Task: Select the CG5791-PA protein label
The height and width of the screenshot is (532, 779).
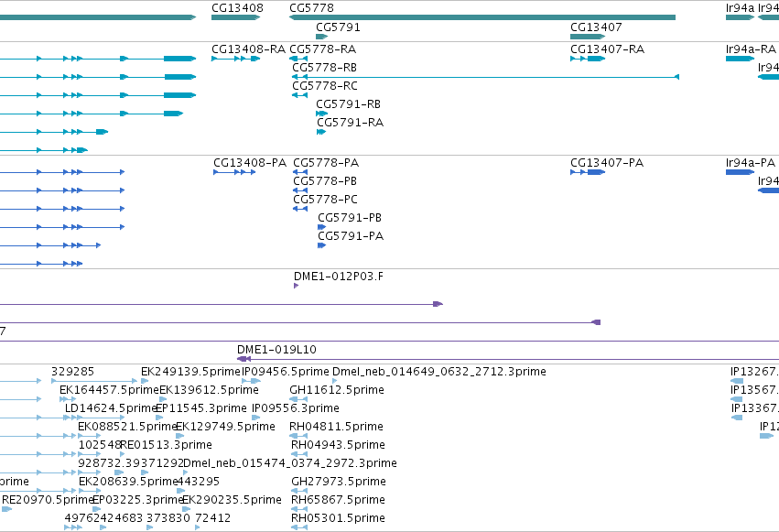Action: (351, 236)
